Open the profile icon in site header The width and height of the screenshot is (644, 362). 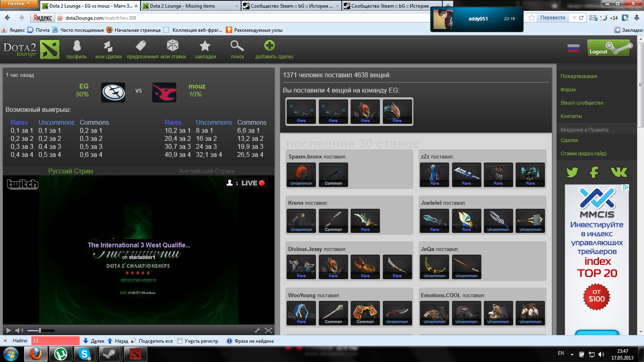(x=76, y=46)
